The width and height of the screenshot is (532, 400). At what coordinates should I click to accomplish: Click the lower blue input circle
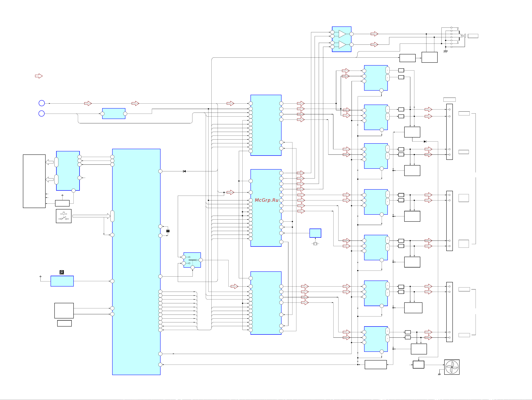coord(42,113)
